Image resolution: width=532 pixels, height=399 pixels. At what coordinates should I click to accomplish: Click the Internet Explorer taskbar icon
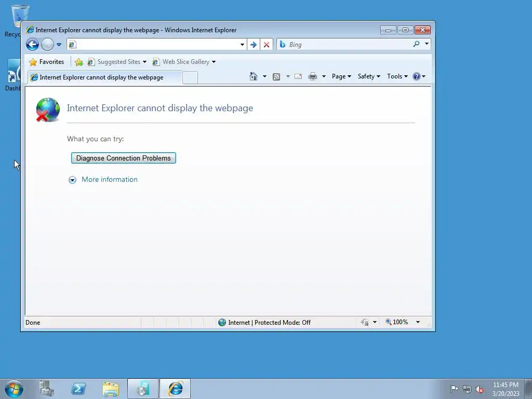(x=175, y=389)
